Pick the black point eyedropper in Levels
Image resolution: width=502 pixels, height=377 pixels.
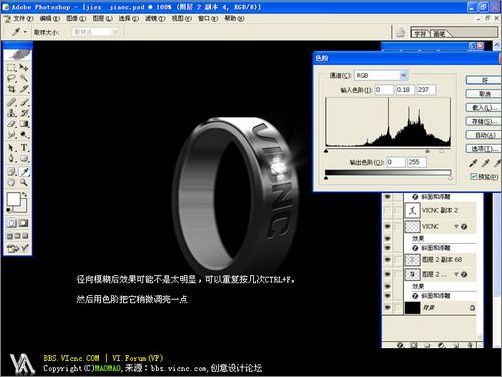click(473, 163)
